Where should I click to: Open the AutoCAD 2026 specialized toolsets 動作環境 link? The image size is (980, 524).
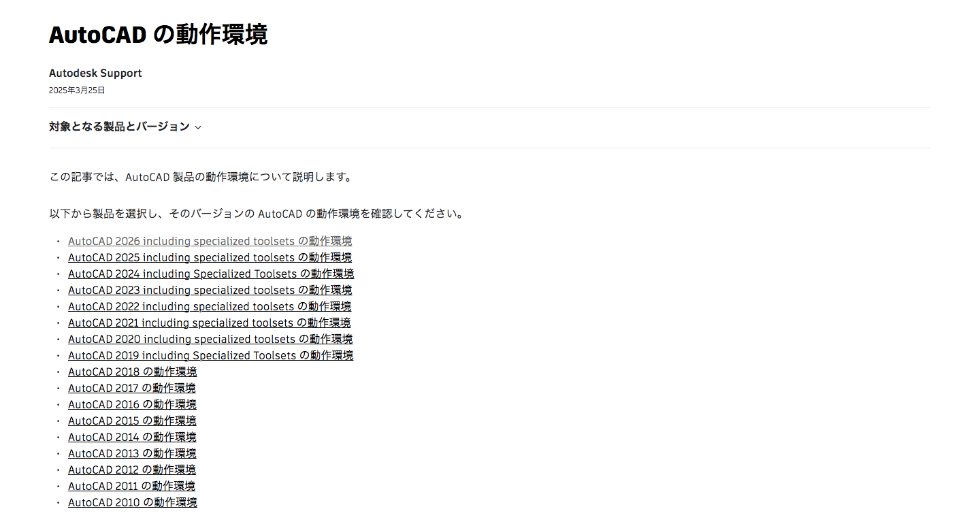click(x=210, y=241)
